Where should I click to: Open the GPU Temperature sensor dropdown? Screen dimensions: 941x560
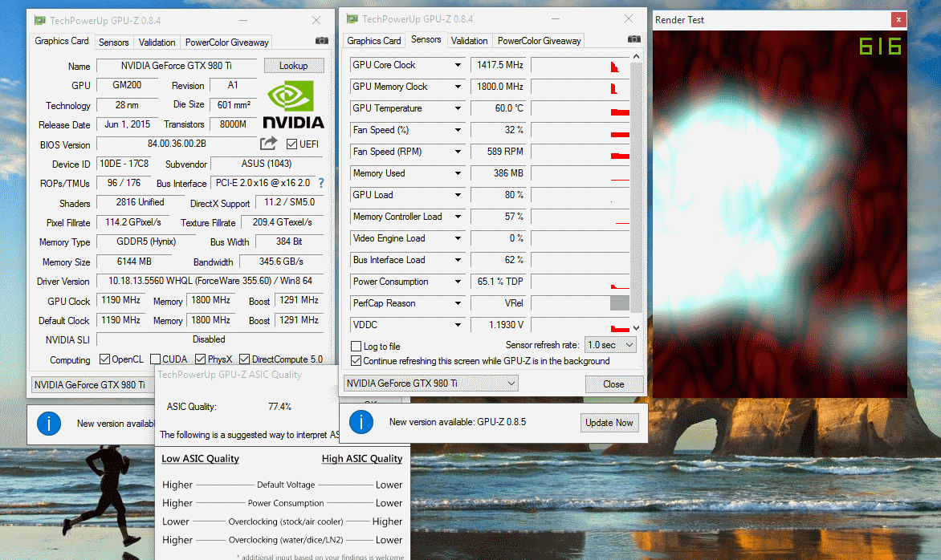458,108
